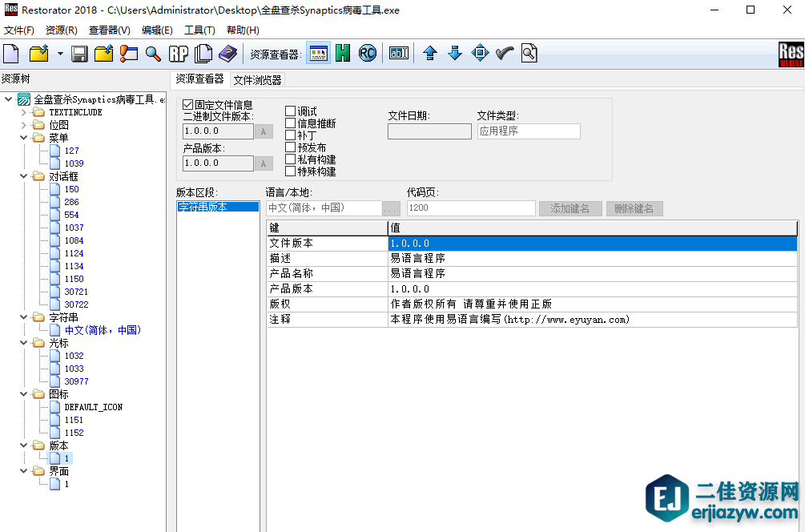Move resource down with blue down arrow

point(455,53)
